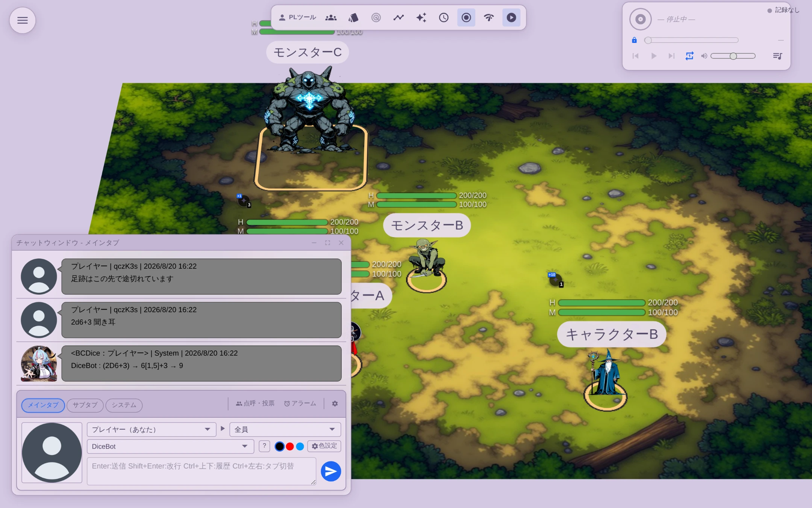Minimize the chat window

314,243
